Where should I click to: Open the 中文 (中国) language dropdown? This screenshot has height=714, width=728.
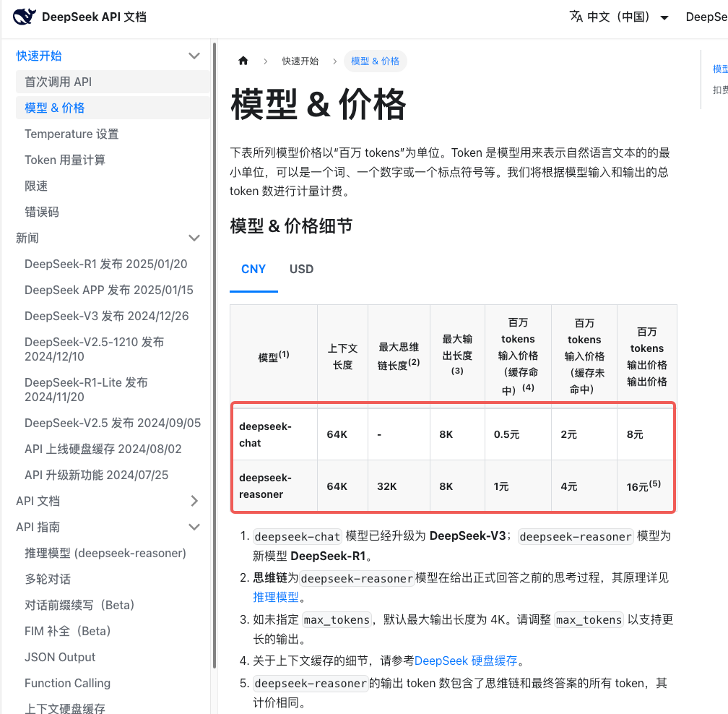pyautogui.click(x=620, y=16)
